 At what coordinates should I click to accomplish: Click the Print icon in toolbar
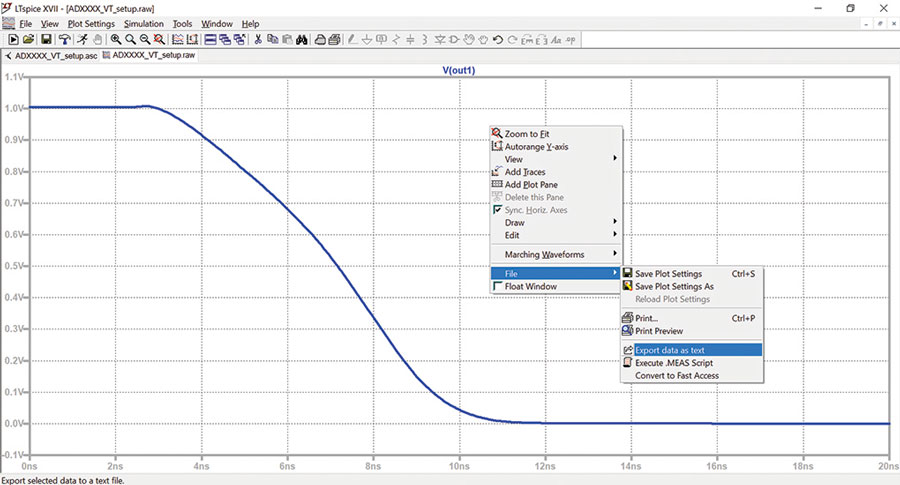click(x=320, y=40)
